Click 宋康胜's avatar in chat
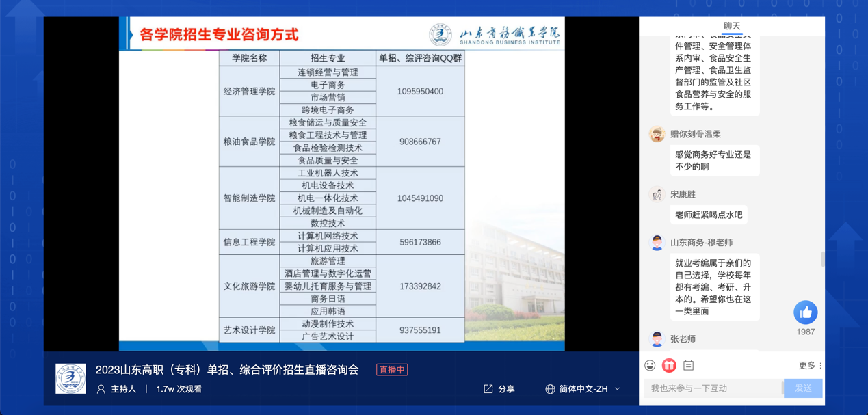 click(657, 195)
